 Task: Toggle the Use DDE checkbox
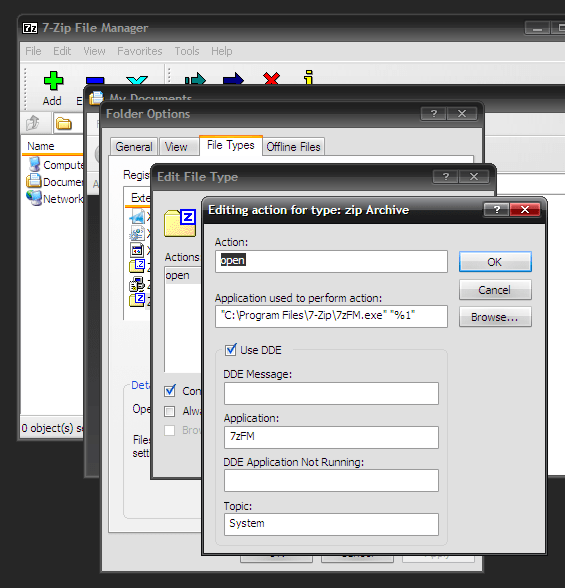point(231,350)
